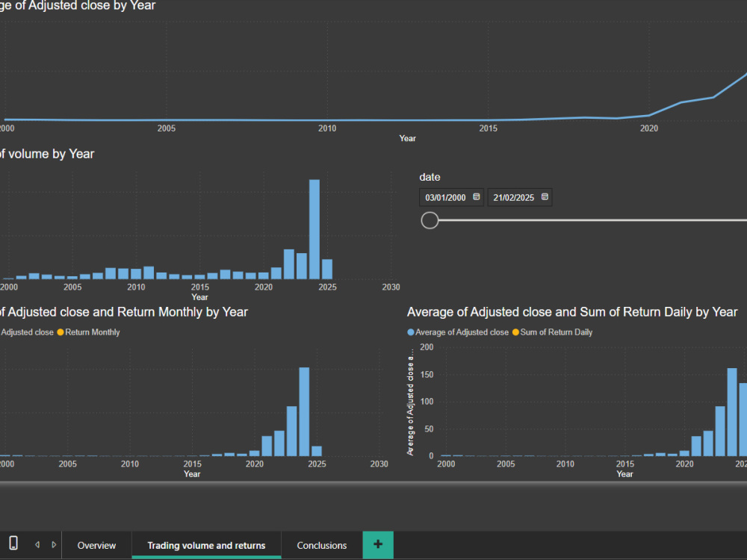Select the 2025 bar in volume chart
The width and height of the screenshot is (747, 560).
coord(327,269)
